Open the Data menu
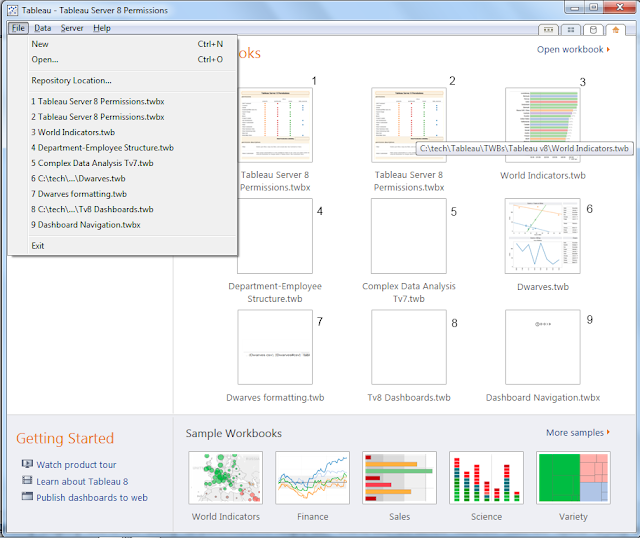 tap(42, 28)
